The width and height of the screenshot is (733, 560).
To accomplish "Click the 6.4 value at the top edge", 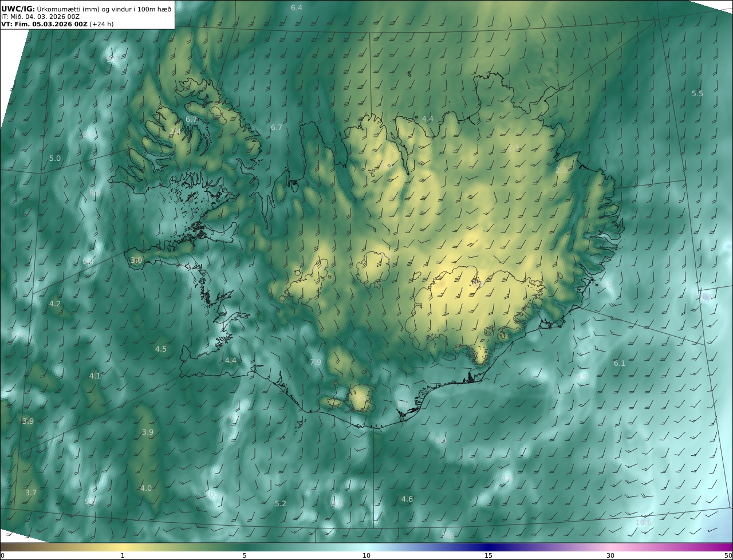I will 297,7.
